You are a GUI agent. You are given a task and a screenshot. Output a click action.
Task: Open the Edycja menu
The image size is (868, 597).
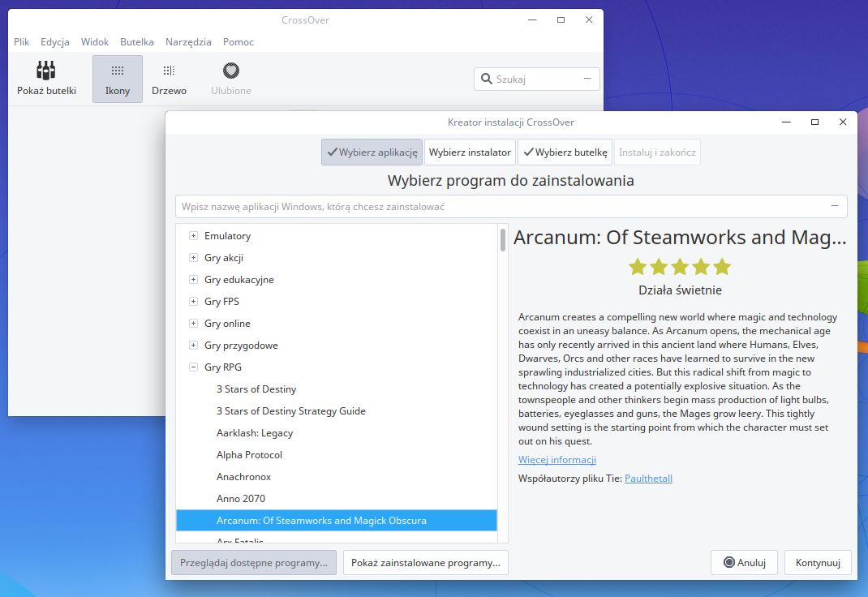click(x=55, y=42)
